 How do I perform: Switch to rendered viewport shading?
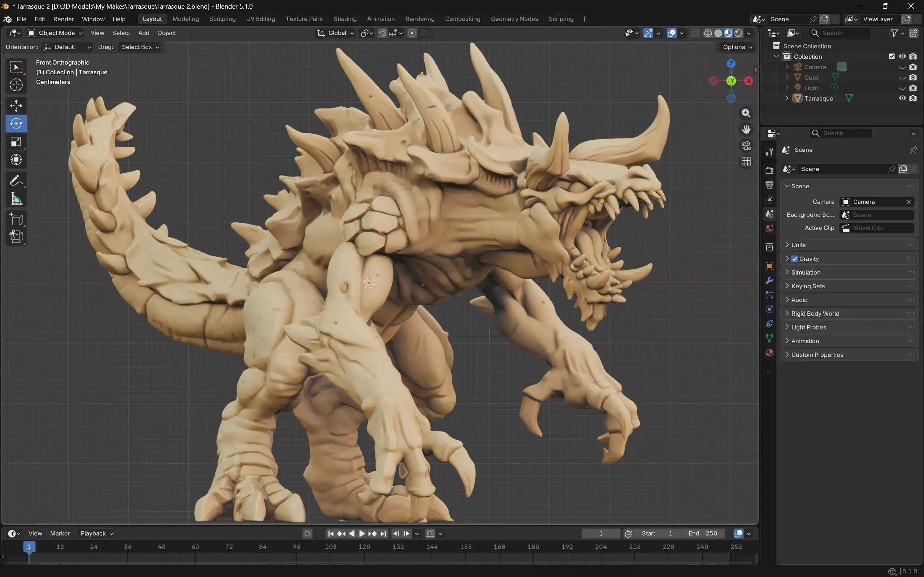[738, 33]
